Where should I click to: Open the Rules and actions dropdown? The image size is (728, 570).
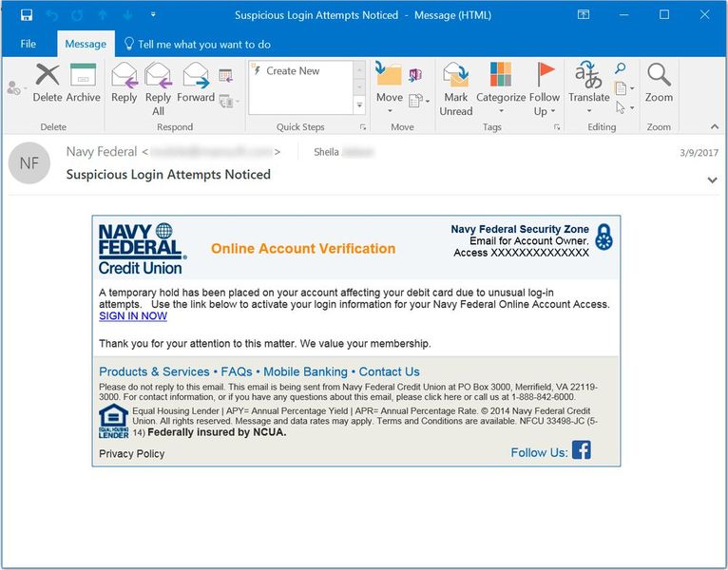tap(419, 101)
